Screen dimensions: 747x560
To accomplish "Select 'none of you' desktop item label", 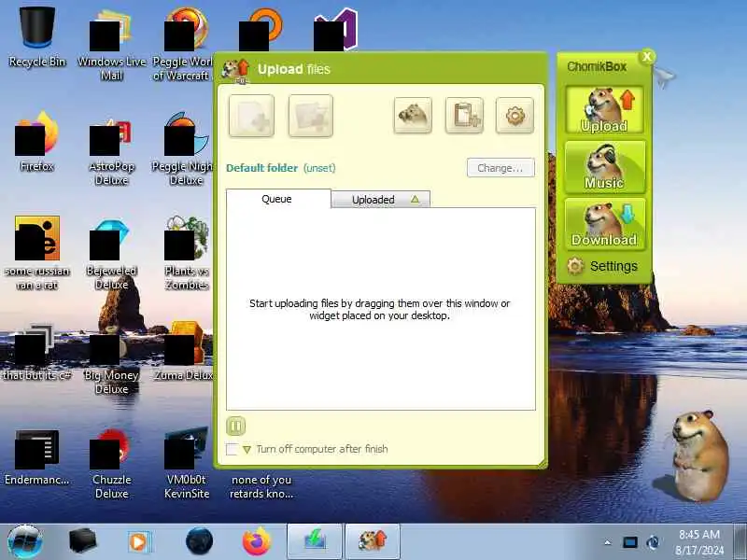I will tap(261, 486).
